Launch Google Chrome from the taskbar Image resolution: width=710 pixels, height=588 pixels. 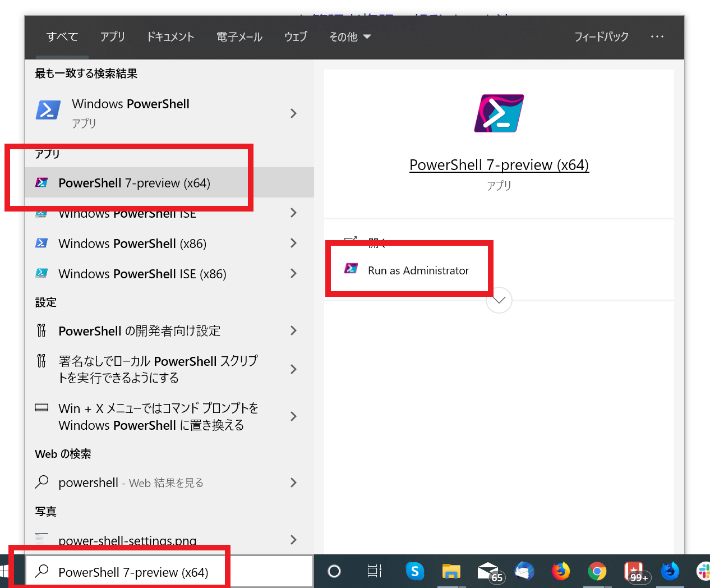pyautogui.click(x=597, y=571)
